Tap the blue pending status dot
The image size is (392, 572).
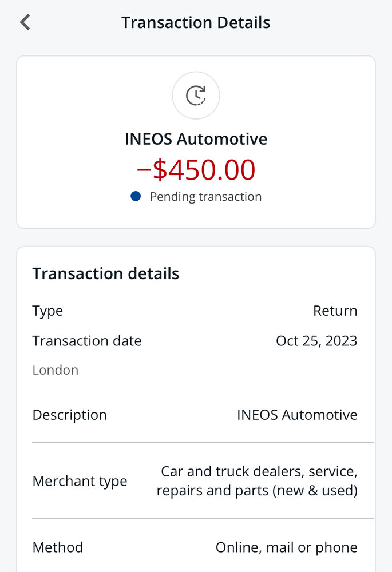click(136, 196)
